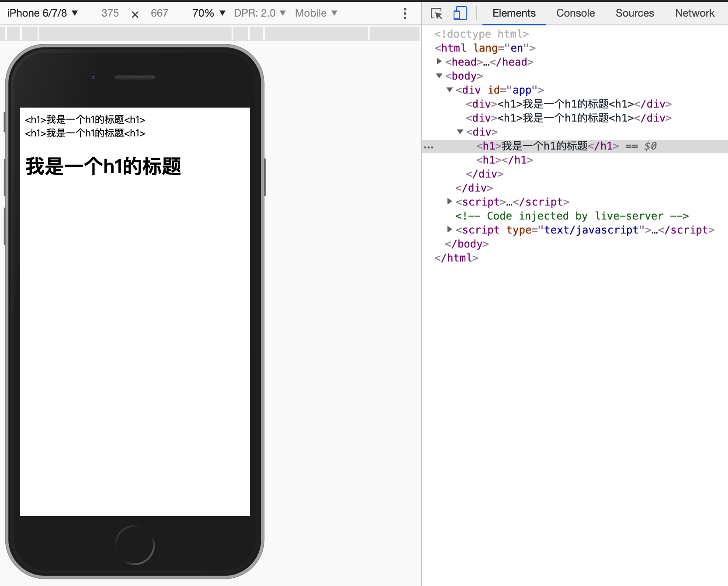Click the iPhone home button on device frame
This screenshot has height=586, width=728.
[135, 545]
